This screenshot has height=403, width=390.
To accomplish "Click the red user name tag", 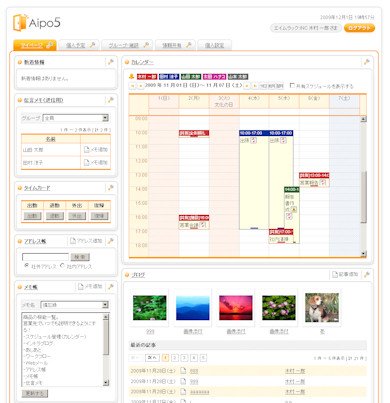I will pos(147,77).
